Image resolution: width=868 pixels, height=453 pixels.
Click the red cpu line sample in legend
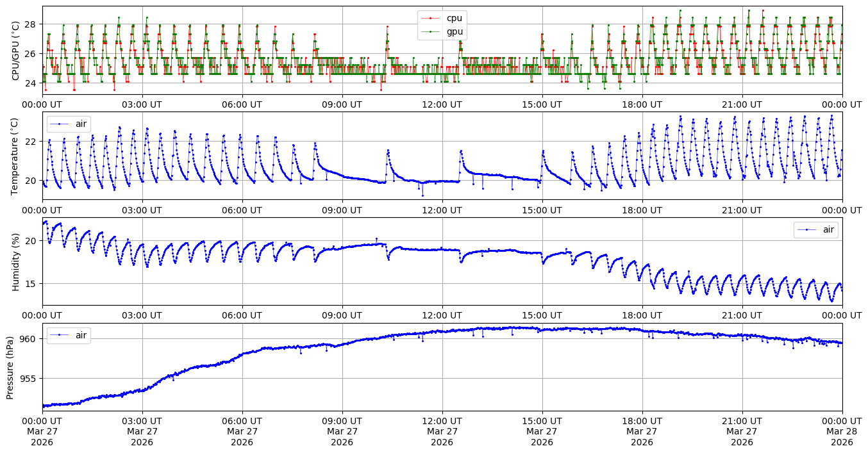click(430, 19)
